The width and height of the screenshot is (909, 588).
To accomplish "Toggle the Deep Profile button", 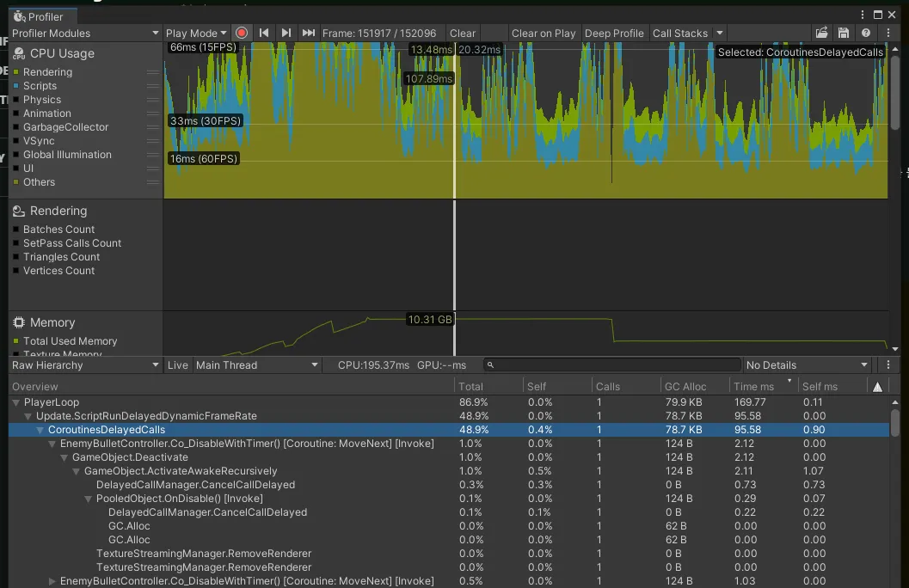I will pyautogui.click(x=614, y=33).
